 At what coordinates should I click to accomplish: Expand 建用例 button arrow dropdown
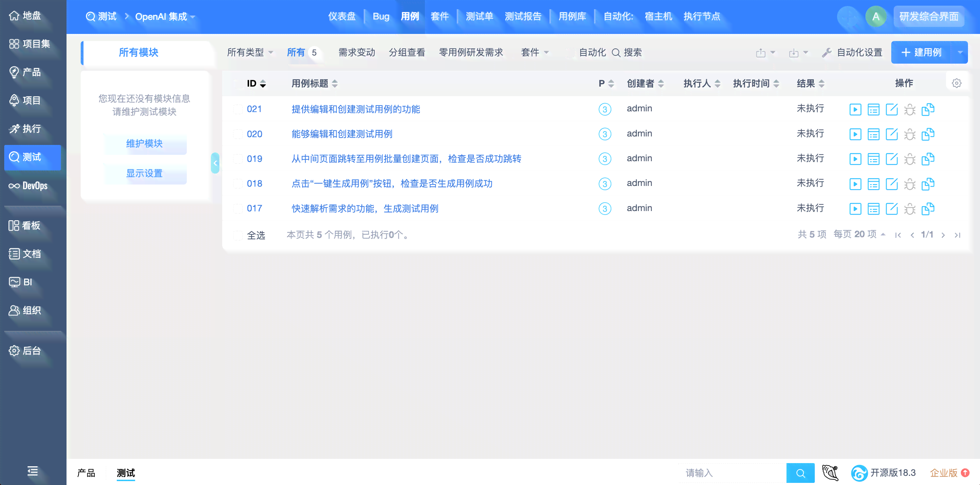[960, 52]
